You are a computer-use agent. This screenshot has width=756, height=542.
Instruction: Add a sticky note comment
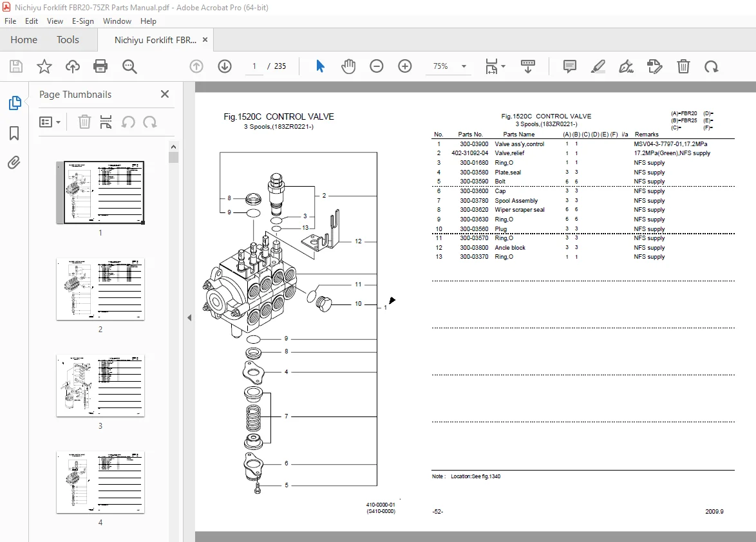tap(569, 66)
